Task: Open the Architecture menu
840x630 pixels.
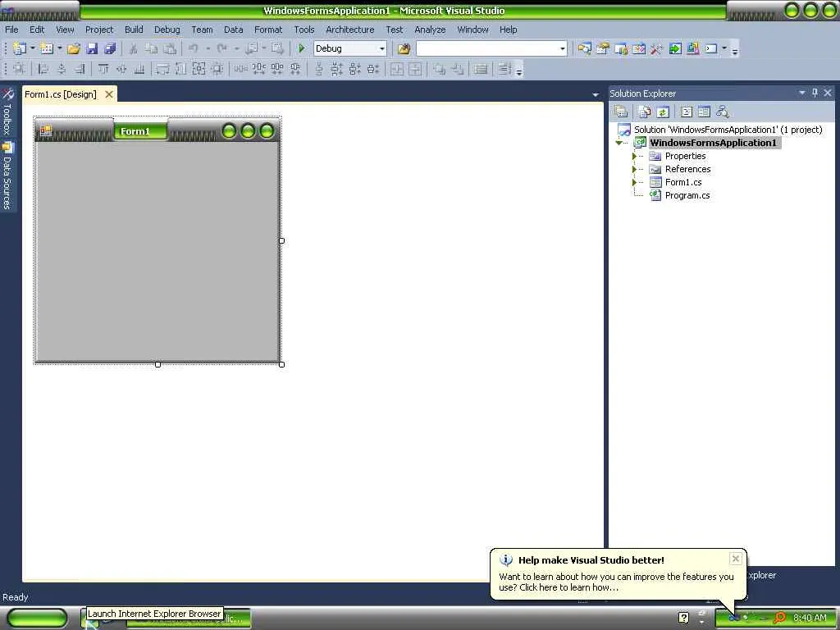Action: coord(349,30)
